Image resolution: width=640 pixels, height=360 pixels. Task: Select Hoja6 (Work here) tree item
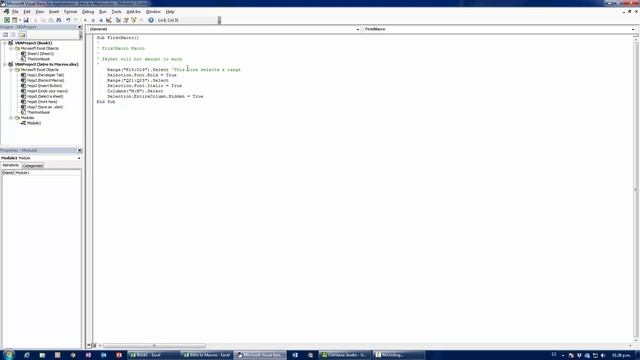click(42, 102)
